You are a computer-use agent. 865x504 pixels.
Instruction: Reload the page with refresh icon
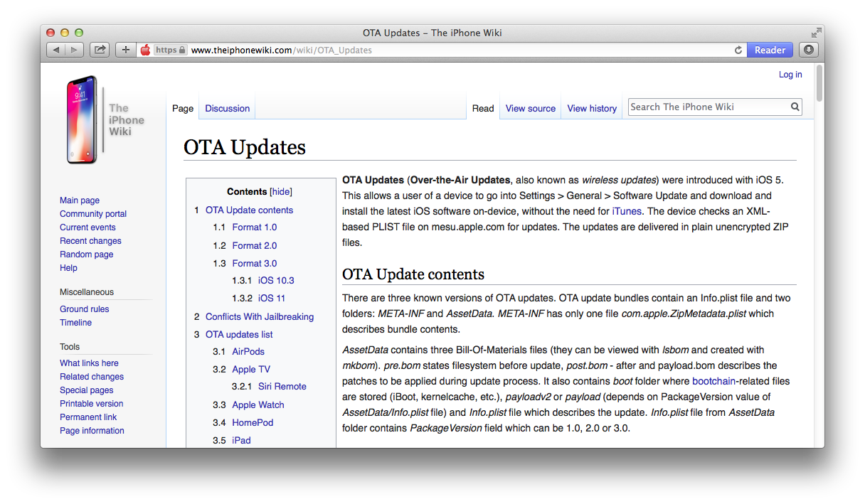coord(738,50)
